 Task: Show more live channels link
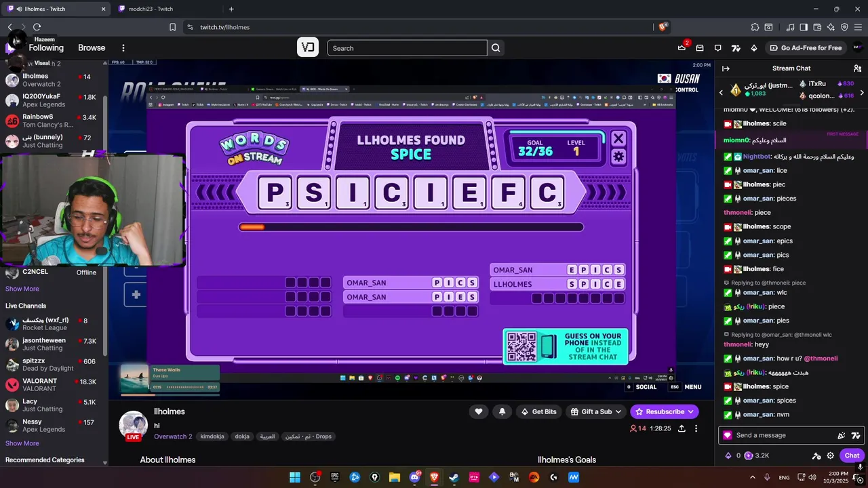(x=22, y=443)
